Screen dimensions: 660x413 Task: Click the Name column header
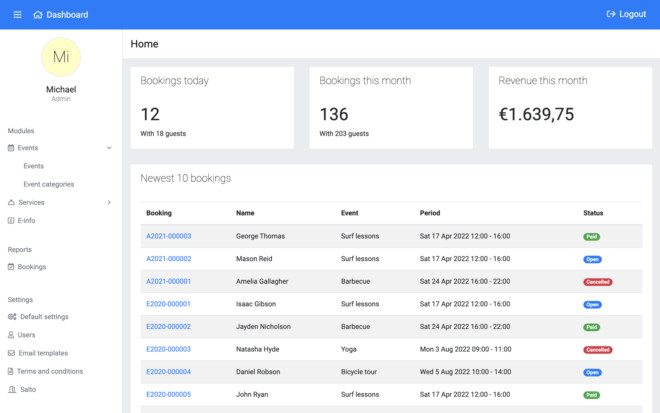coord(245,213)
